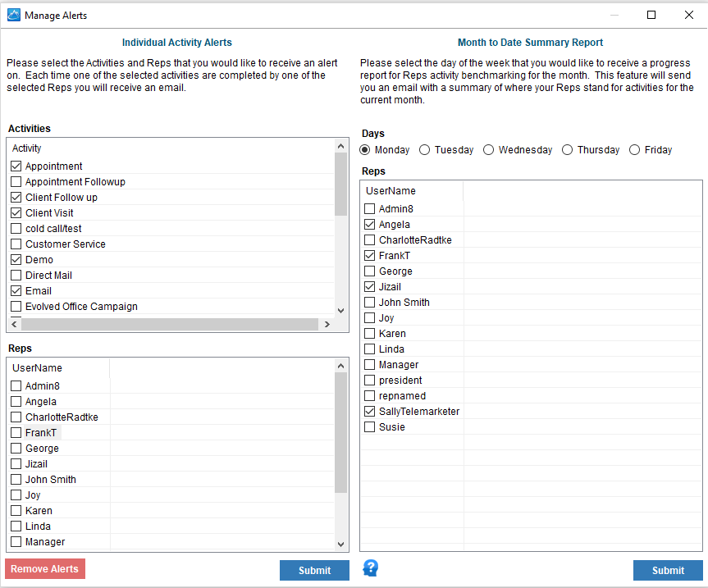This screenshot has width=708, height=588.
Task: Enable the cold call/test activity checkbox
Action: pos(16,228)
